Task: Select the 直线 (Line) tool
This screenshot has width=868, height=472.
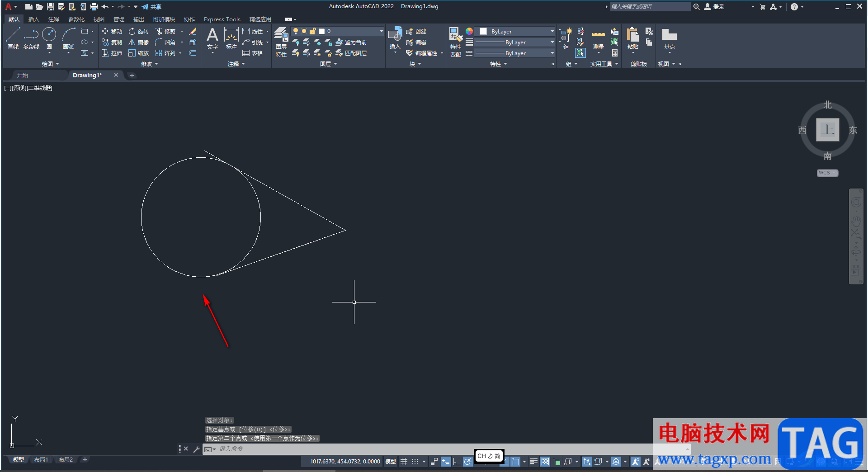Action: point(13,38)
